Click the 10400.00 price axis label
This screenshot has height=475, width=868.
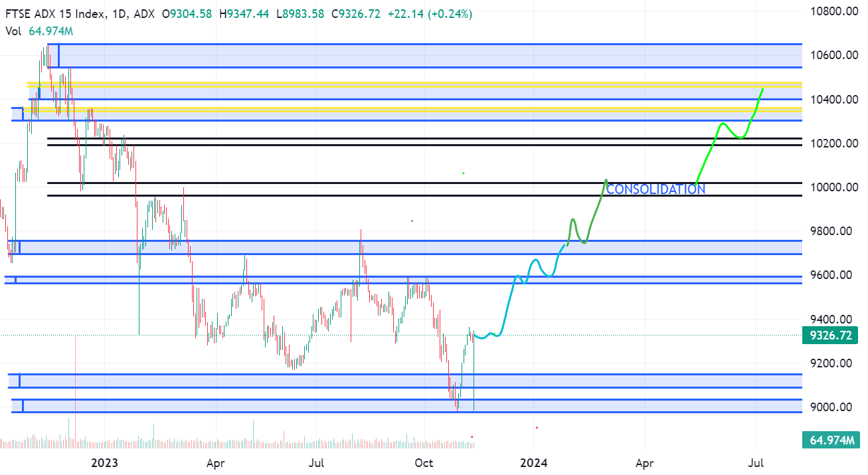tap(835, 100)
